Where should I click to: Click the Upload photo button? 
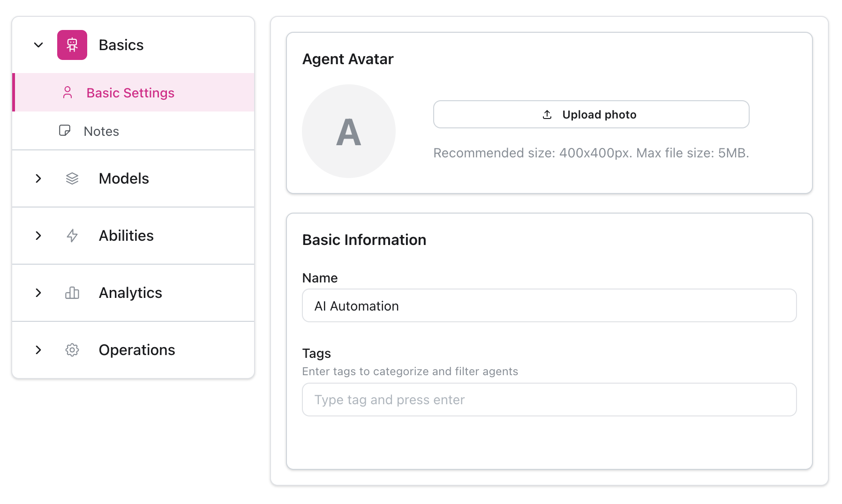[591, 114]
